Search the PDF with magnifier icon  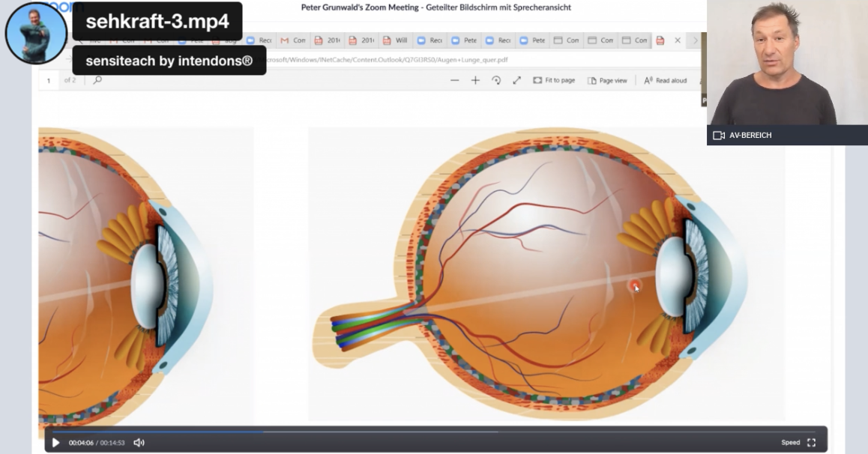tap(97, 80)
